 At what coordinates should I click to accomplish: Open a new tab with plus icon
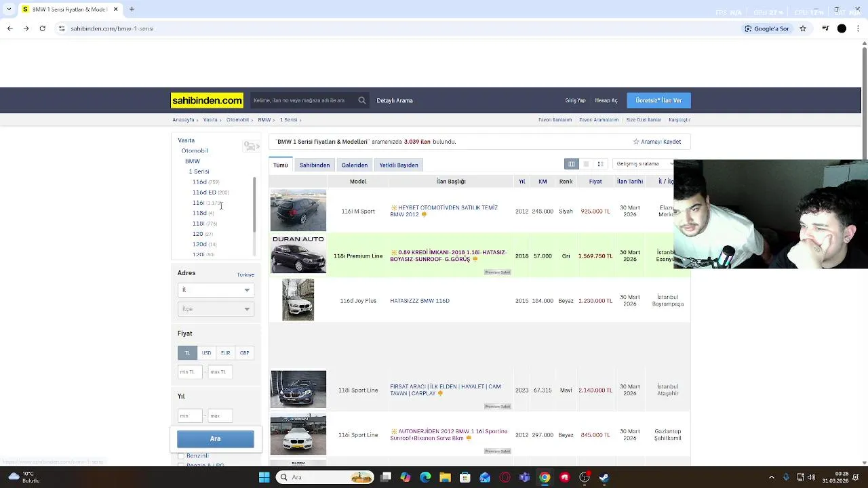[132, 9]
